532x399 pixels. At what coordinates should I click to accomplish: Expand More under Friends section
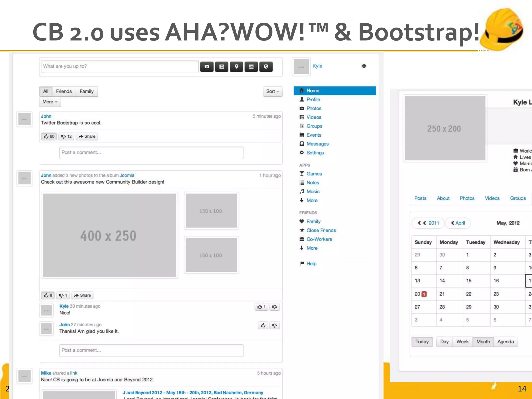coord(312,248)
